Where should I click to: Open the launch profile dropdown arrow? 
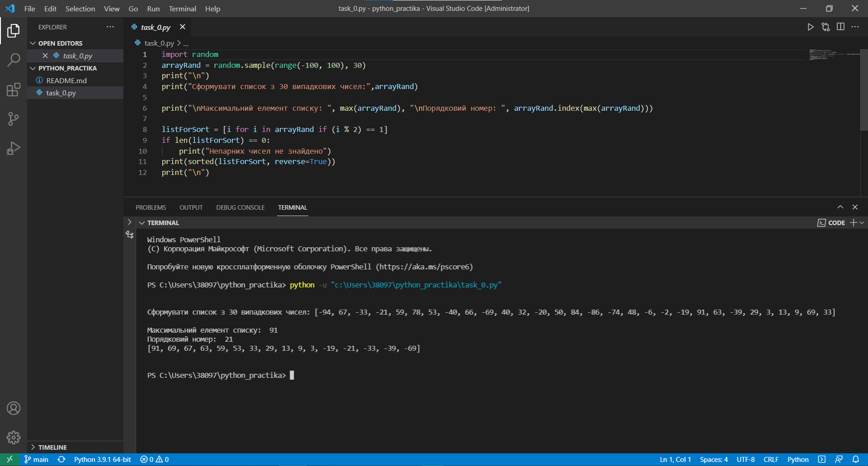(862, 223)
